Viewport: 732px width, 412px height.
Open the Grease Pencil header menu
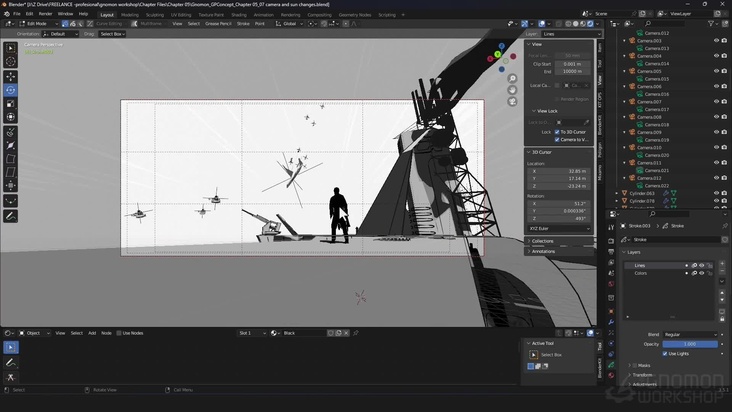click(x=217, y=23)
